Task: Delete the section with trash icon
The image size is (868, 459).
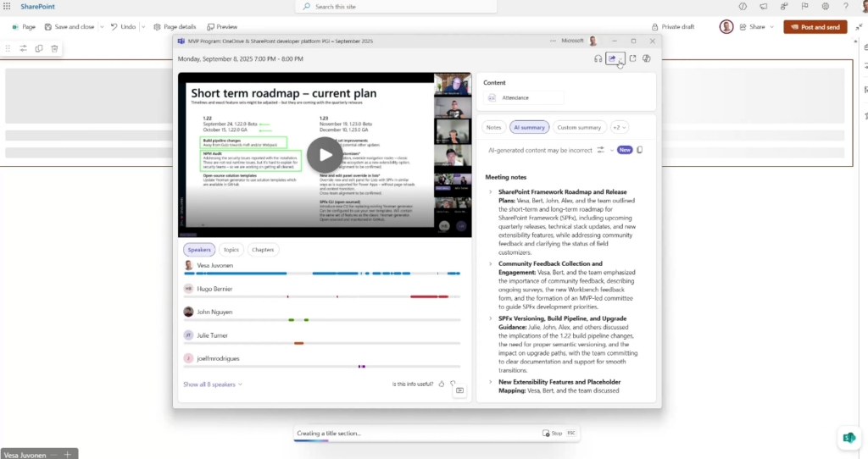Action: [x=54, y=48]
